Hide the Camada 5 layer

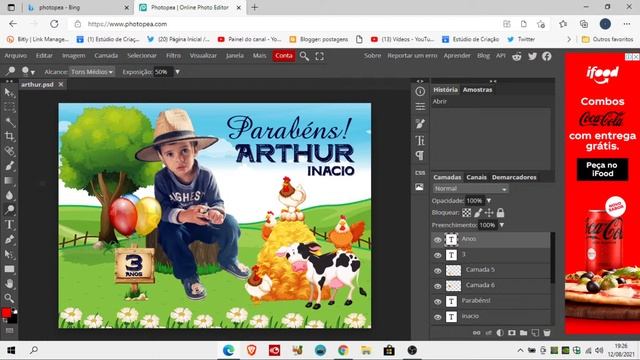[438, 271]
